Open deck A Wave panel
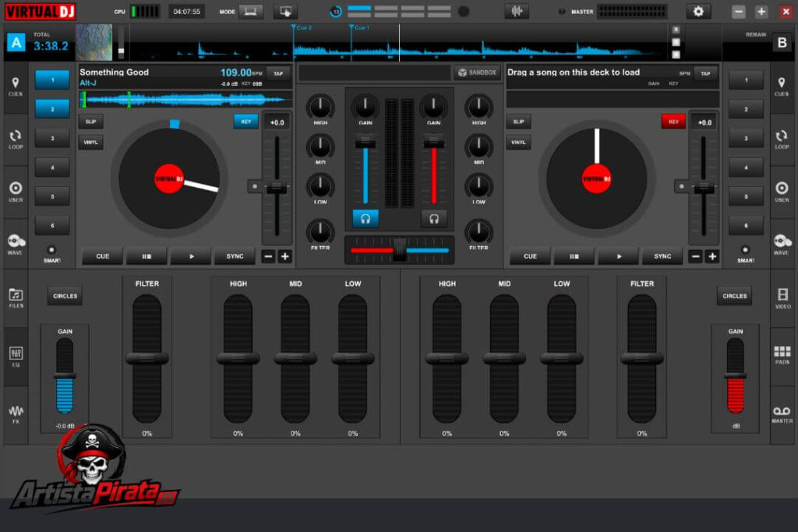This screenshot has height=532, width=798. pos(16,245)
